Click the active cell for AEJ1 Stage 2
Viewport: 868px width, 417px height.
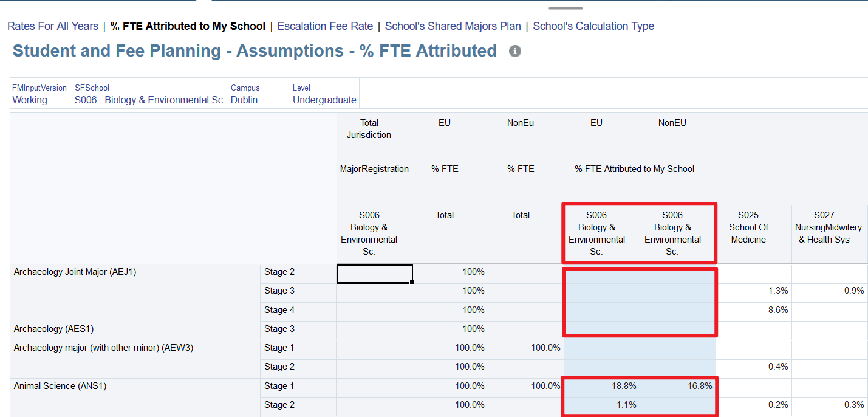[374, 274]
